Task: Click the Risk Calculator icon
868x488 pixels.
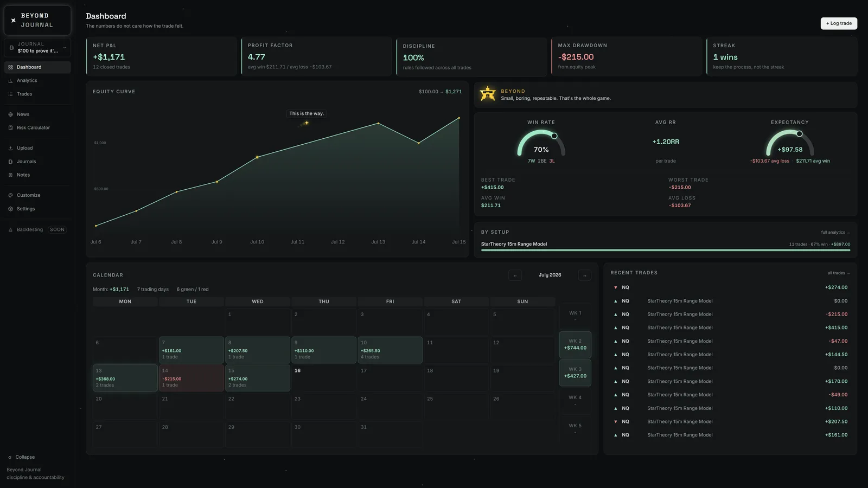Action: point(10,128)
